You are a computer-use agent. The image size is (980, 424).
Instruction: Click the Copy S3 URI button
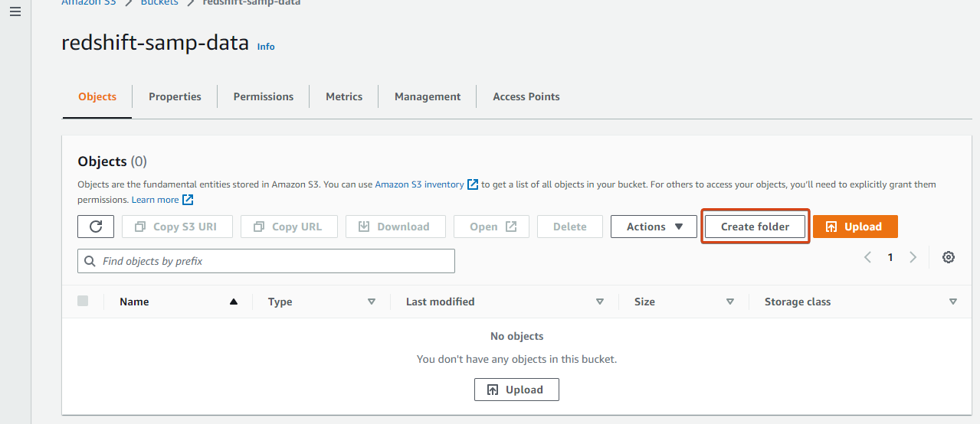coord(177,227)
